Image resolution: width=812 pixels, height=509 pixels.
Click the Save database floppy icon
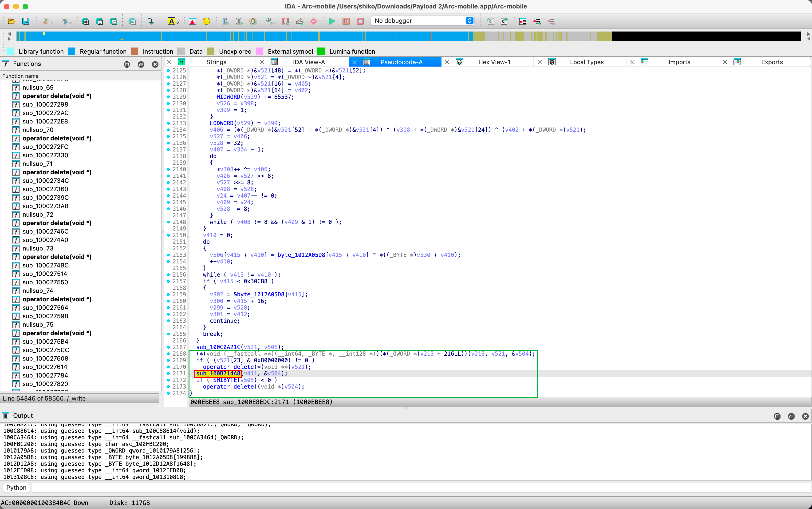click(x=26, y=21)
